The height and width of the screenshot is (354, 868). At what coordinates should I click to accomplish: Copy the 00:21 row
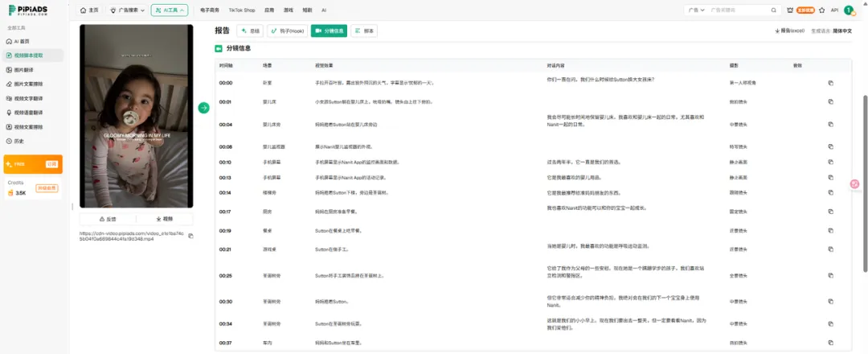830,249
